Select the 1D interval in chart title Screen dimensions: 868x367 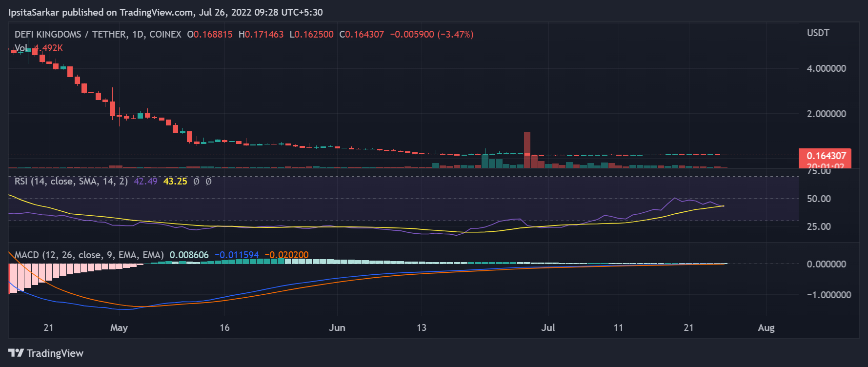point(138,34)
